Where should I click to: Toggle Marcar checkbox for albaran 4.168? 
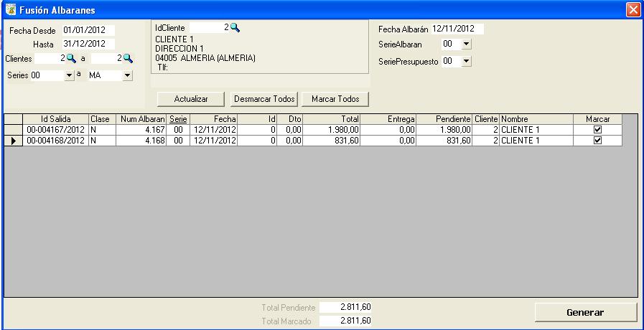pos(597,141)
